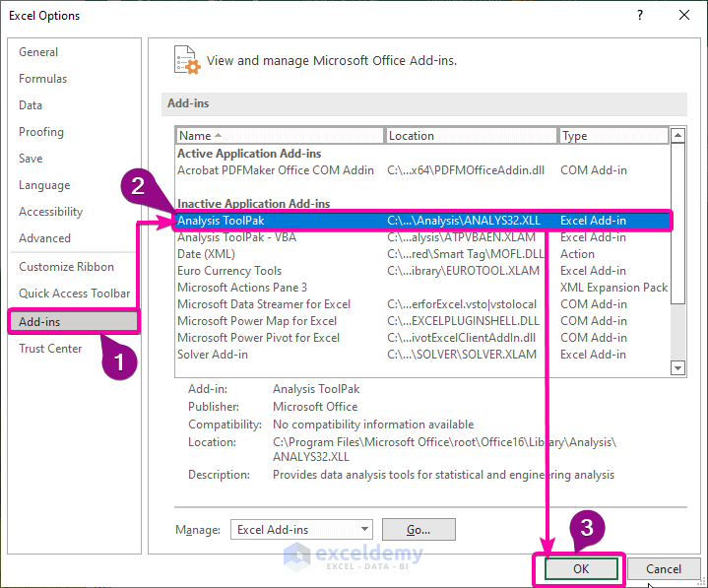Click the SOLVER.XLAM location cell

click(462, 355)
